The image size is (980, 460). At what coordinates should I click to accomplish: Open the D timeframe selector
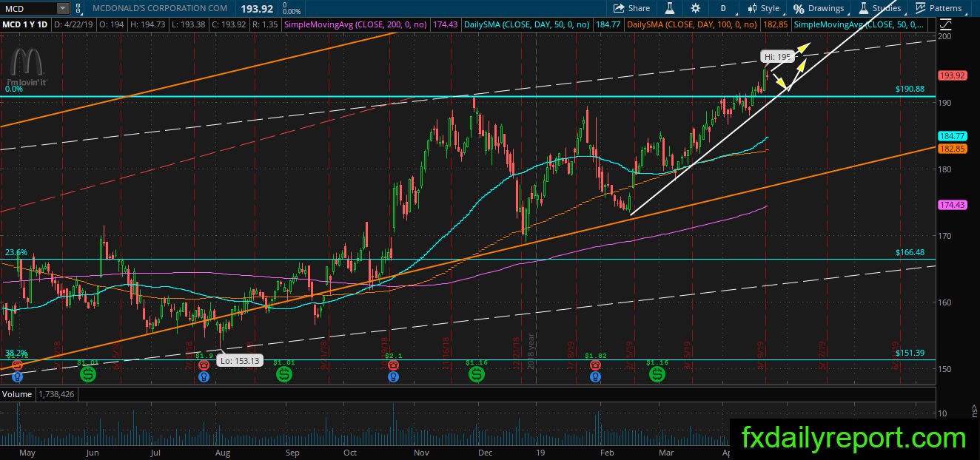[722, 8]
